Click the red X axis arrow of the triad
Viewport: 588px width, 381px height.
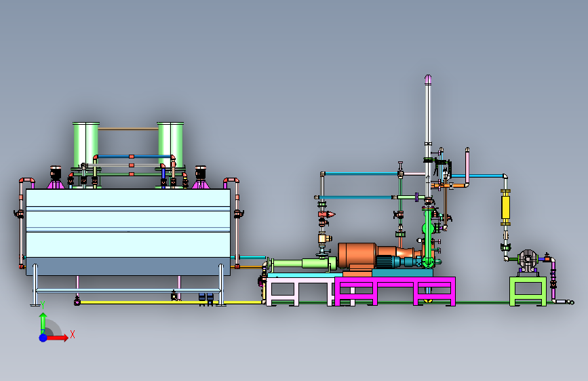click(57, 338)
